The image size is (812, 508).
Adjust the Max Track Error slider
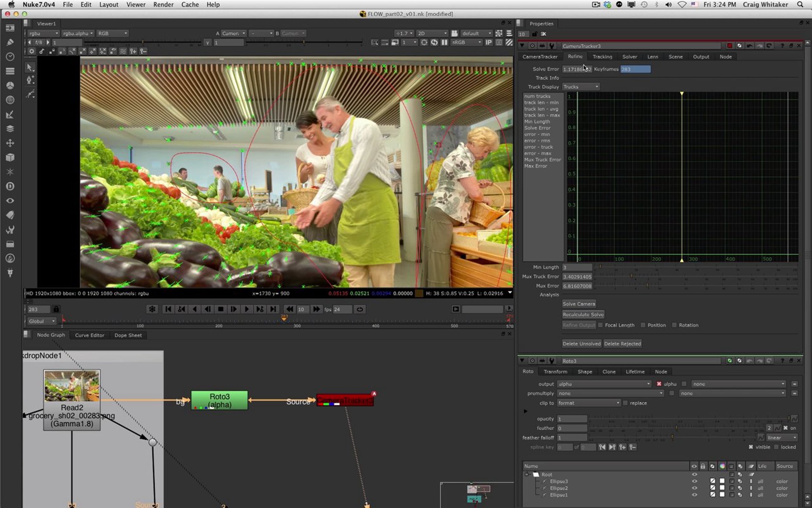(x=696, y=276)
